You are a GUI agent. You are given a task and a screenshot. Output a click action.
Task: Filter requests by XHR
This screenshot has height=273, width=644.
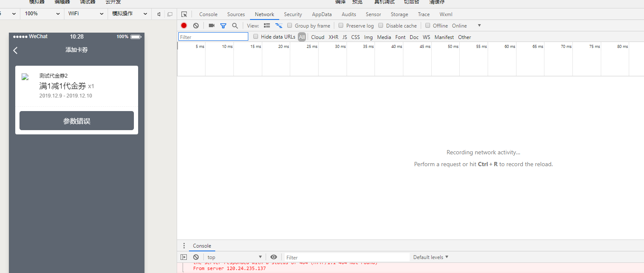(333, 37)
